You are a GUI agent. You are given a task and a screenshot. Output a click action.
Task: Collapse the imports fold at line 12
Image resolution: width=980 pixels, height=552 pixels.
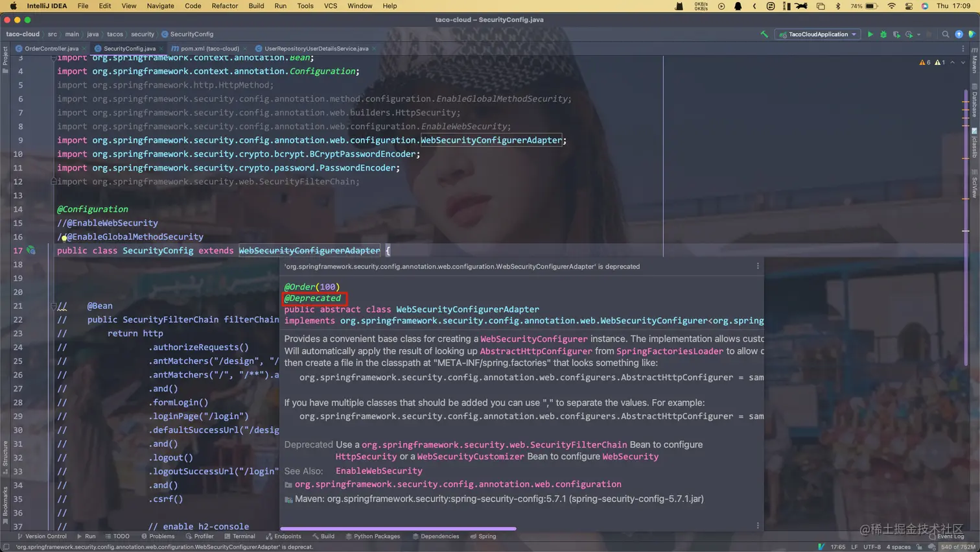coord(54,182)
